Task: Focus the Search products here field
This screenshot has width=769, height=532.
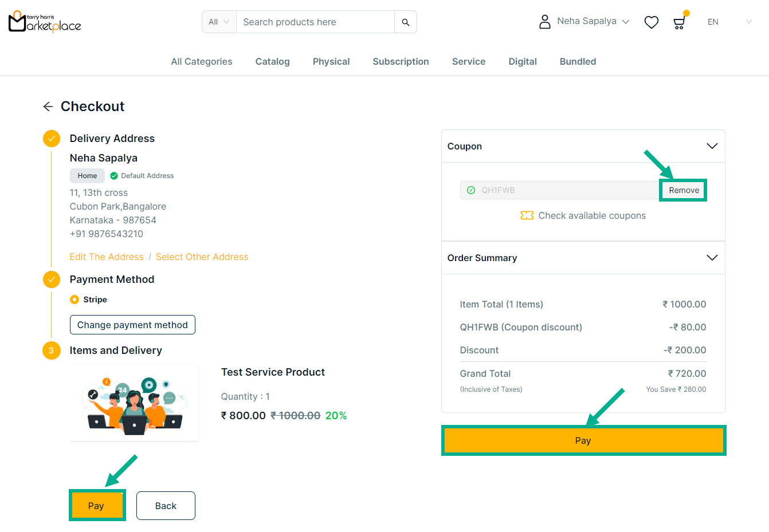Action: (x=315, y=22)
